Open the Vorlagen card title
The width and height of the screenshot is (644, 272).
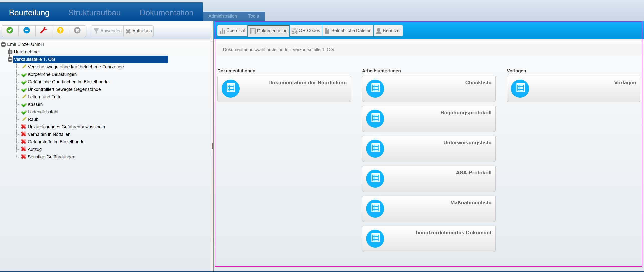pyautogui.click(x=625, y=83)
